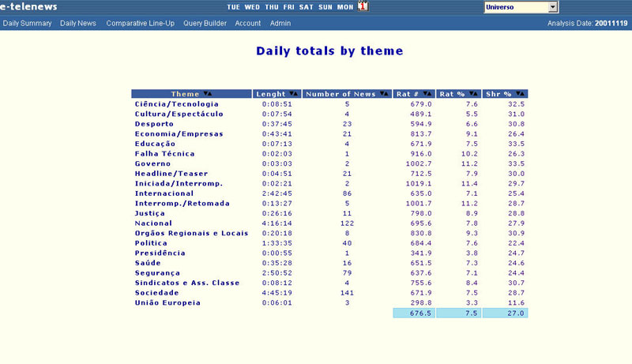The height and width of the screenshot is (364, 632).
Task: Sort Theme column ascending arrow
Action: (209, 93)
